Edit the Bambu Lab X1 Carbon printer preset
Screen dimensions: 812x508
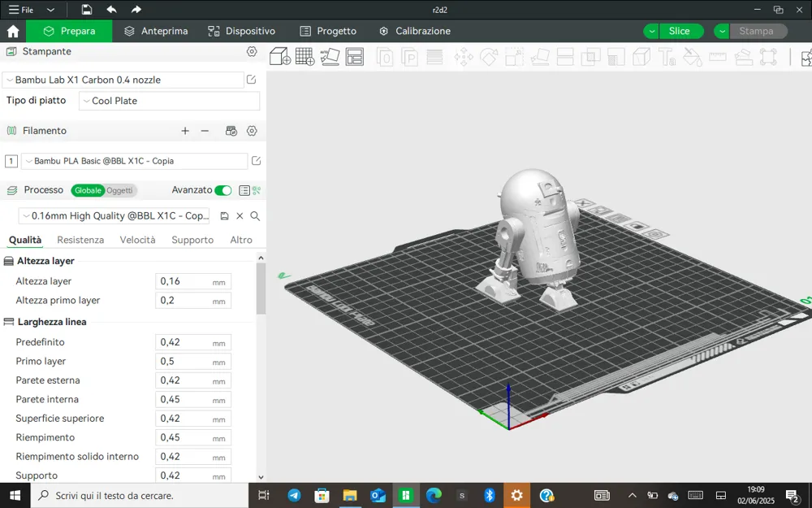[x=251, y=80]
